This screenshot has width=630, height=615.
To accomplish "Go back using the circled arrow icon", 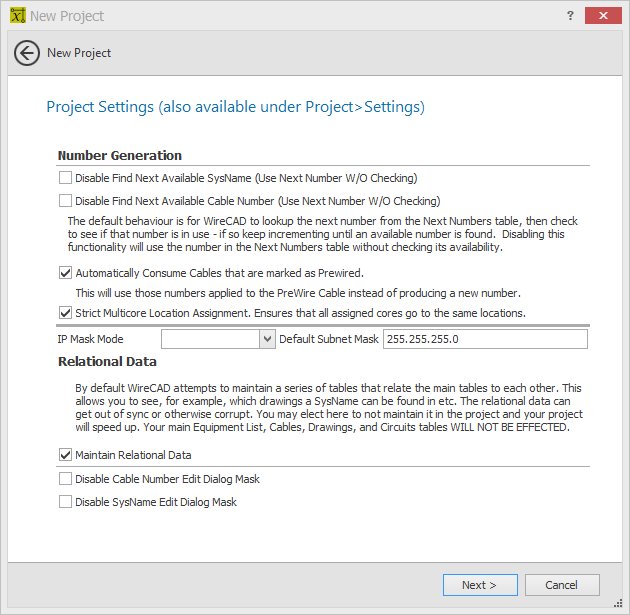I will click(x=27, y=53).
